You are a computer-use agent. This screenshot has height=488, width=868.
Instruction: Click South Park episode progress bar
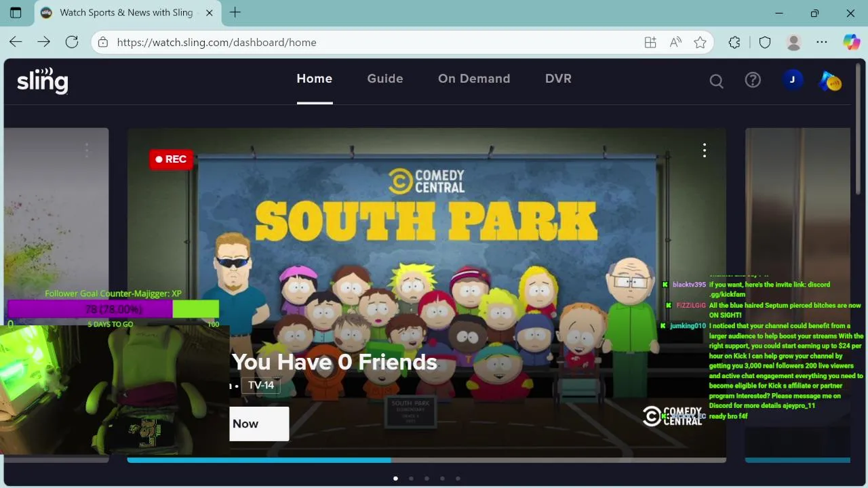coord(427,460)
